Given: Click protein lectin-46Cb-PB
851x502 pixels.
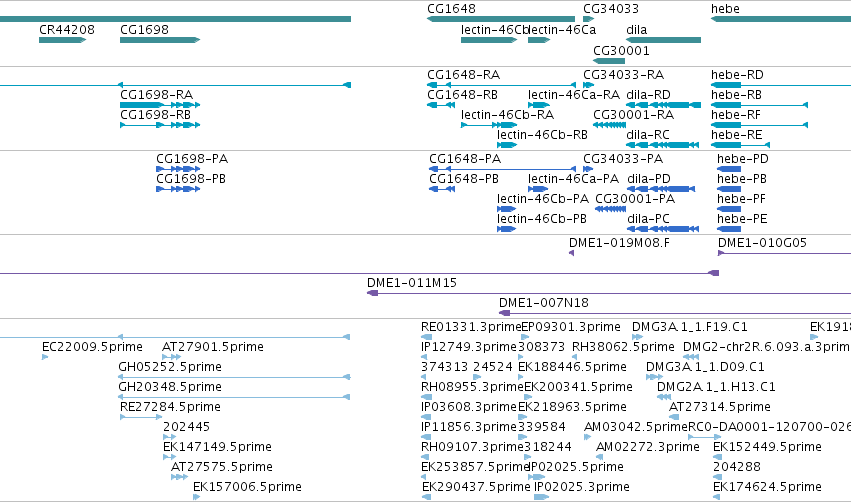Looking at the screenshot, I should [506, 229].
